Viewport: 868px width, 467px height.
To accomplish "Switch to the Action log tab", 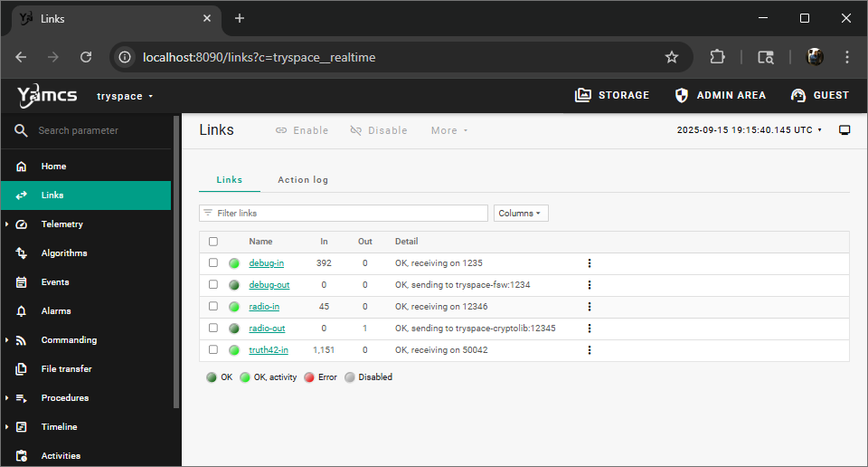I will [303, 180].
